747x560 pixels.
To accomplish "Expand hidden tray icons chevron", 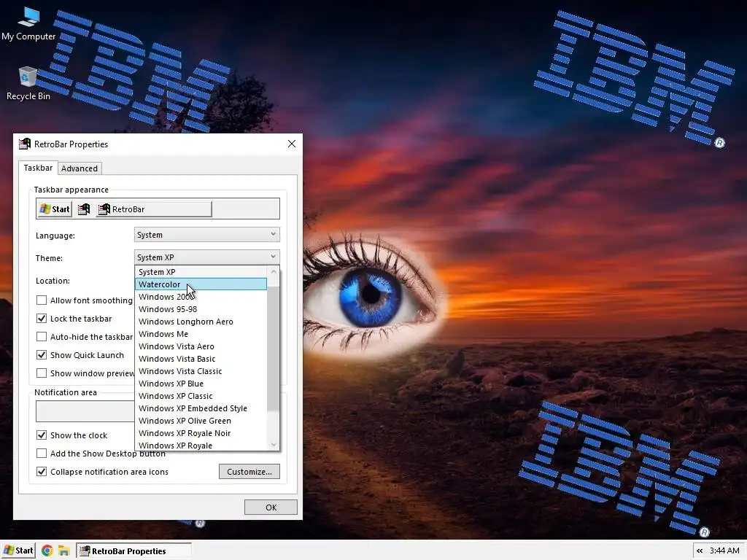I will click(x=700, y=551).
